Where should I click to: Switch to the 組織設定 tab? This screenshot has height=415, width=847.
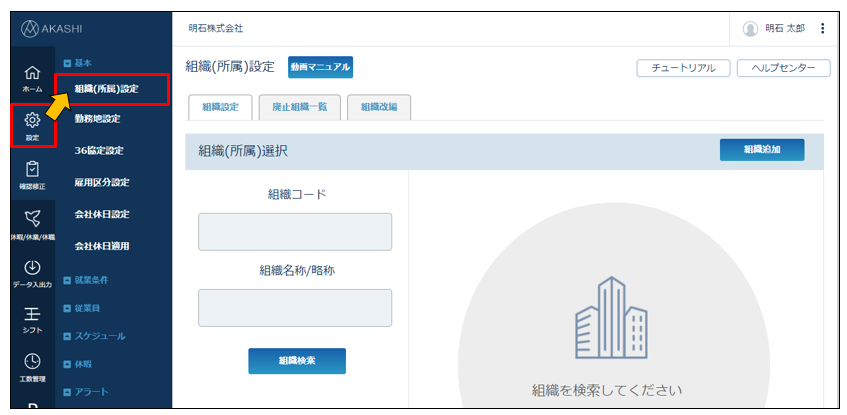click(x=220, y=107)
